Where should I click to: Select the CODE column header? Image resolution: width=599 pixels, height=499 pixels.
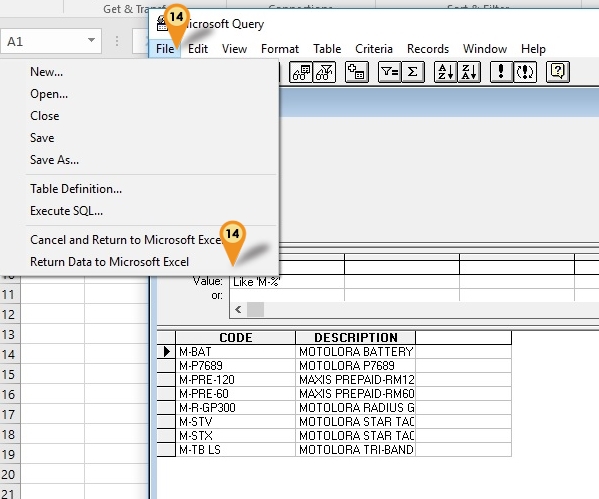[x=235, y=338]
